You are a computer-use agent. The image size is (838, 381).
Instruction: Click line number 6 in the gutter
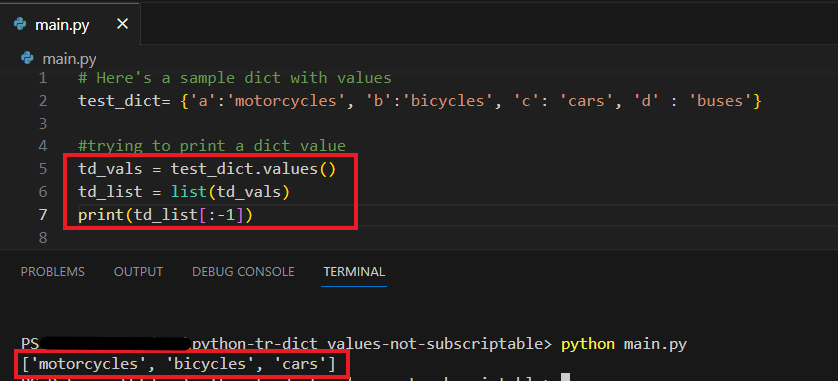click(43, 192)
